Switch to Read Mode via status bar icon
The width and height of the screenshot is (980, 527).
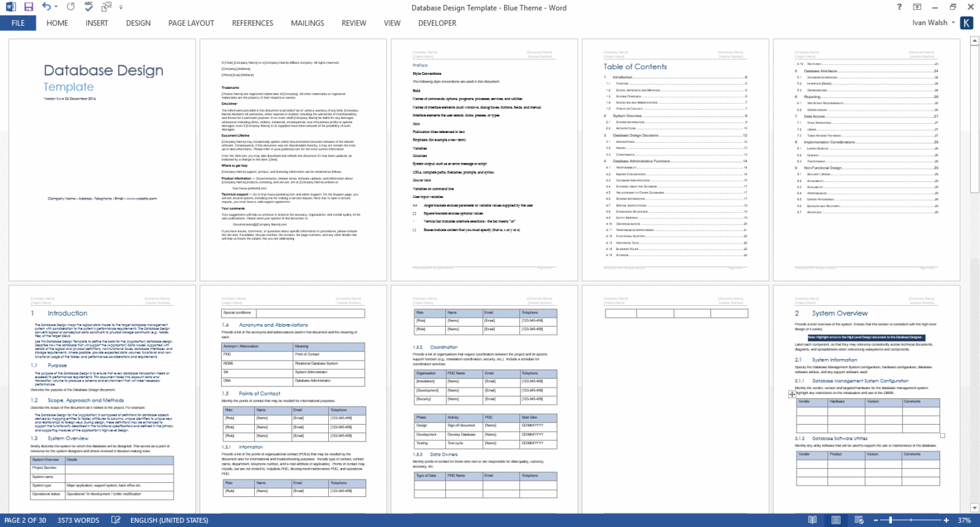point(812,520)
